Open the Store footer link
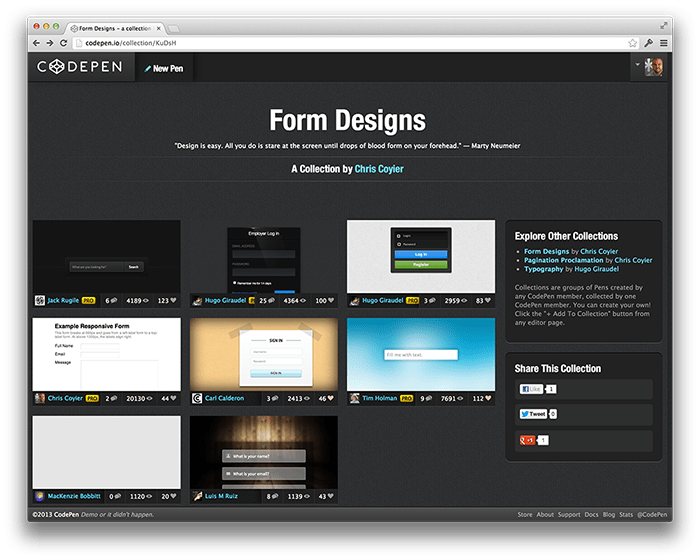 525,514
